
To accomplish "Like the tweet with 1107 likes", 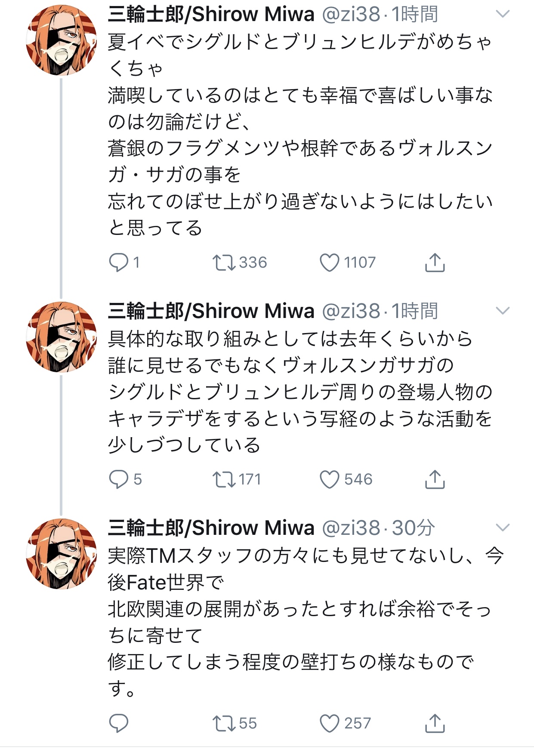I will (x=330, y=262).
